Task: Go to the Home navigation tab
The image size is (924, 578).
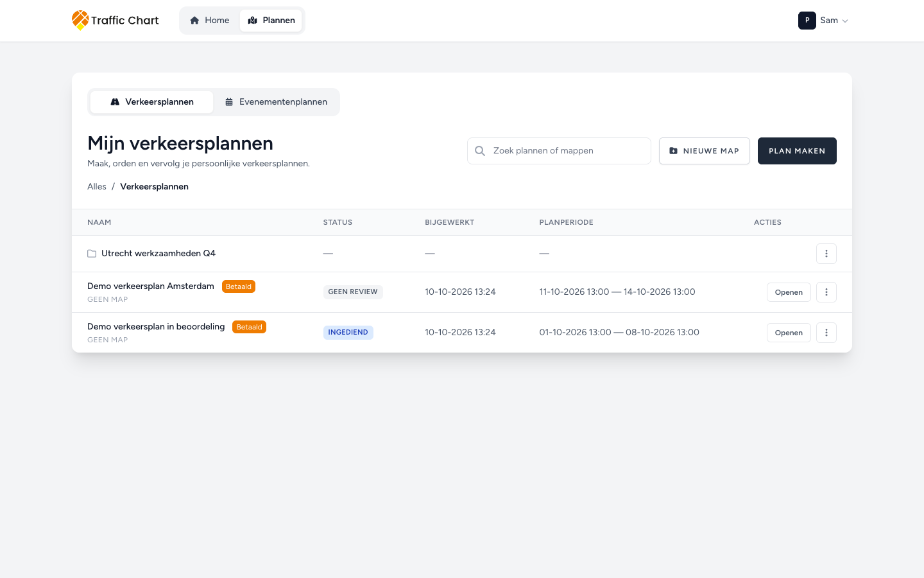Action: [210, 21]
